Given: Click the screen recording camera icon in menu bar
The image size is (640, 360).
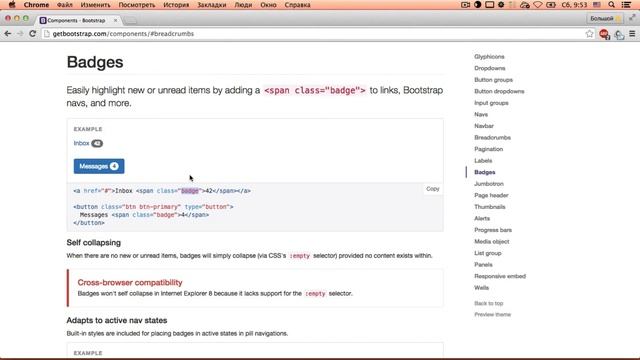Looking at the screenshot, I should (x=465, y=5).
